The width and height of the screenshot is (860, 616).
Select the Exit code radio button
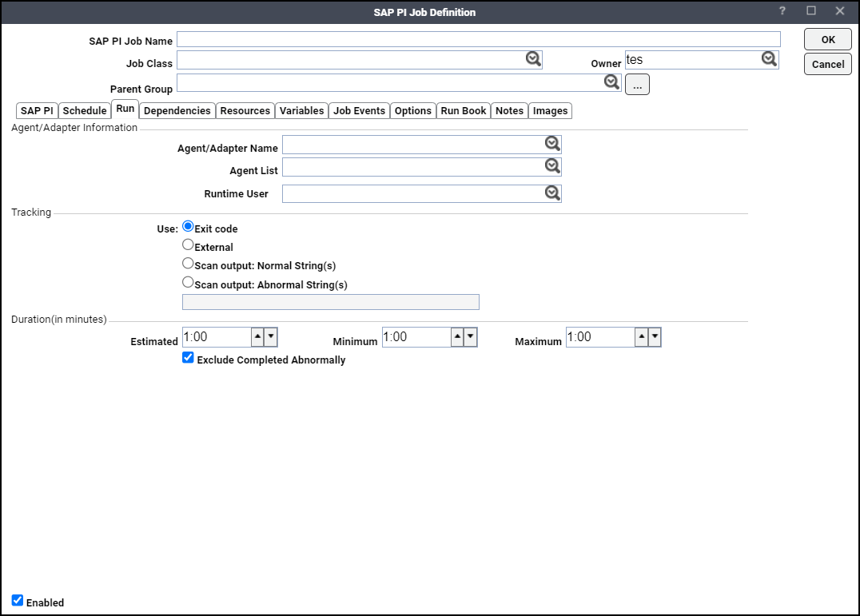[188, 226]
